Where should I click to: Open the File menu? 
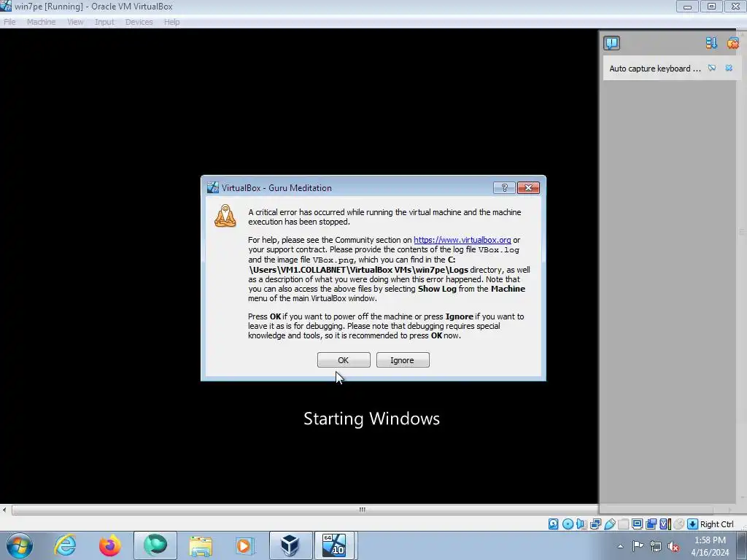point(9,22)
